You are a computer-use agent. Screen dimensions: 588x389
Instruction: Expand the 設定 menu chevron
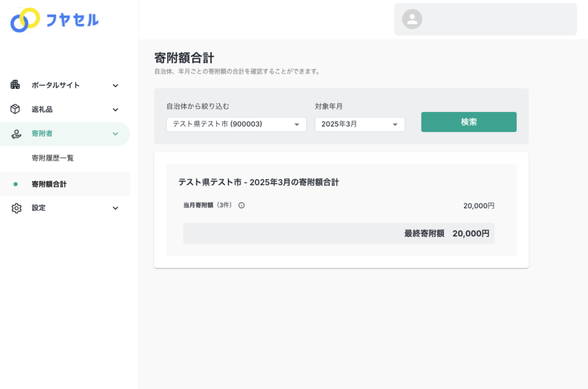click(x=115, y=208)
